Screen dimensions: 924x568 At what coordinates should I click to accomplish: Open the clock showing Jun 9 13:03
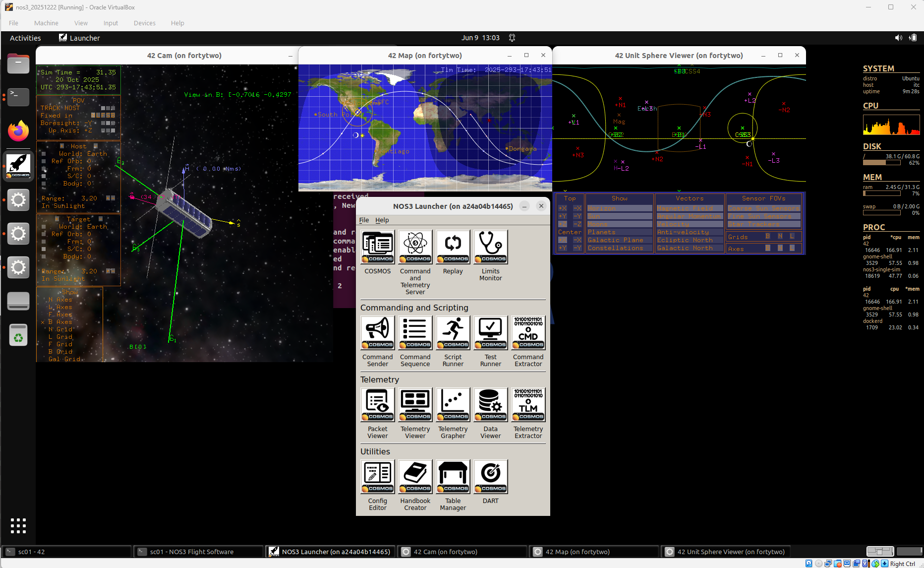[480, 38]
